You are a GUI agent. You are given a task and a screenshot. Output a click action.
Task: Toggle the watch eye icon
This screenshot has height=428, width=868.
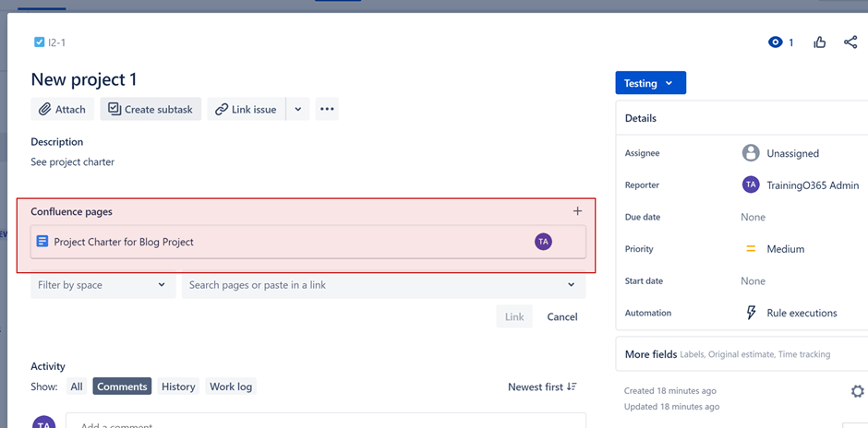coord(776,42)
